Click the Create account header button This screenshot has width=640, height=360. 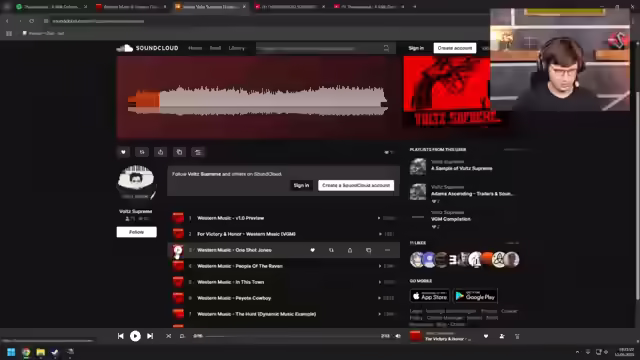pos(455,48)
